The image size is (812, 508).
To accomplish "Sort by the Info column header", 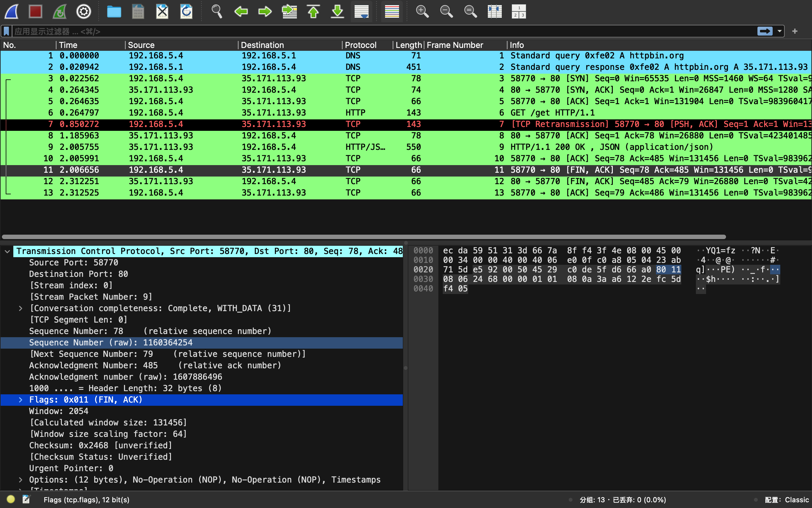I will [x=659, y=45].
